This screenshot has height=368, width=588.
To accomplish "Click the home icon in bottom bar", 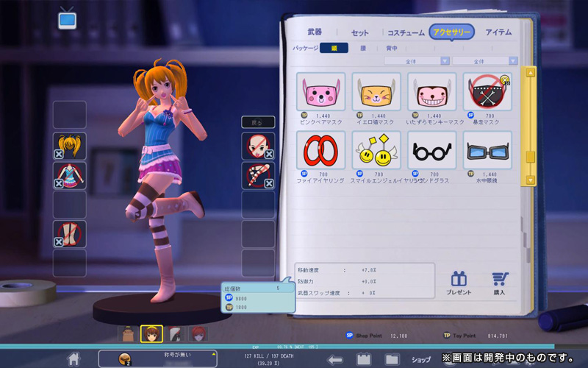I will 73,359.
